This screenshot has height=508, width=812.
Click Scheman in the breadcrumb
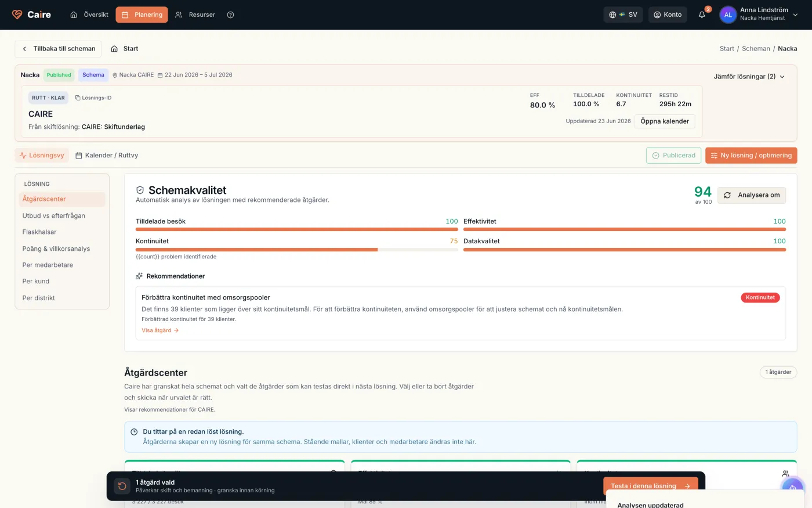tap(756, 49)
